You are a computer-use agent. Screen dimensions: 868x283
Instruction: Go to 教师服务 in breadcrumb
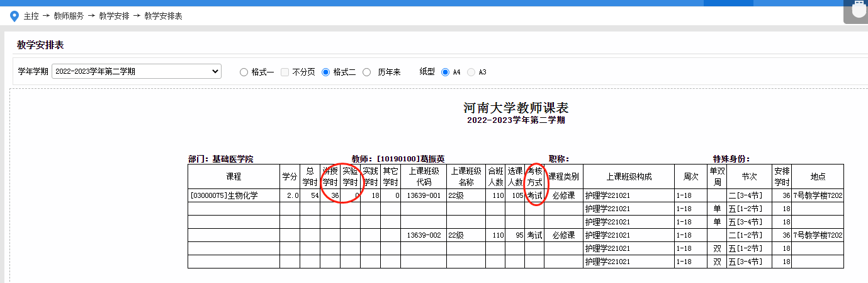coord(69,16)
